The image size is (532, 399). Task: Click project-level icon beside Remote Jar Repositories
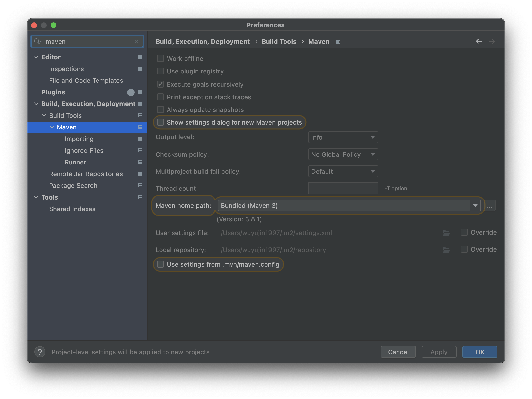tap(140, 174)
